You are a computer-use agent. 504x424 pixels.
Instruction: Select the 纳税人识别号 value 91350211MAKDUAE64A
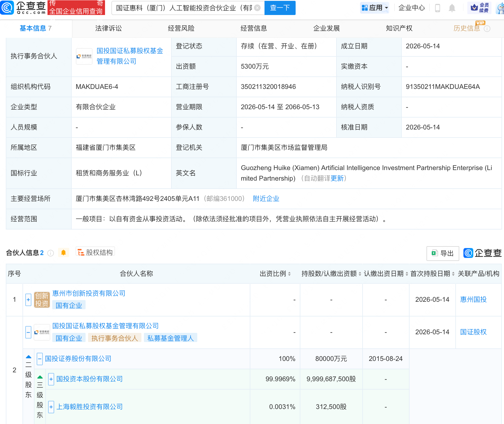[x=443, y=87]
